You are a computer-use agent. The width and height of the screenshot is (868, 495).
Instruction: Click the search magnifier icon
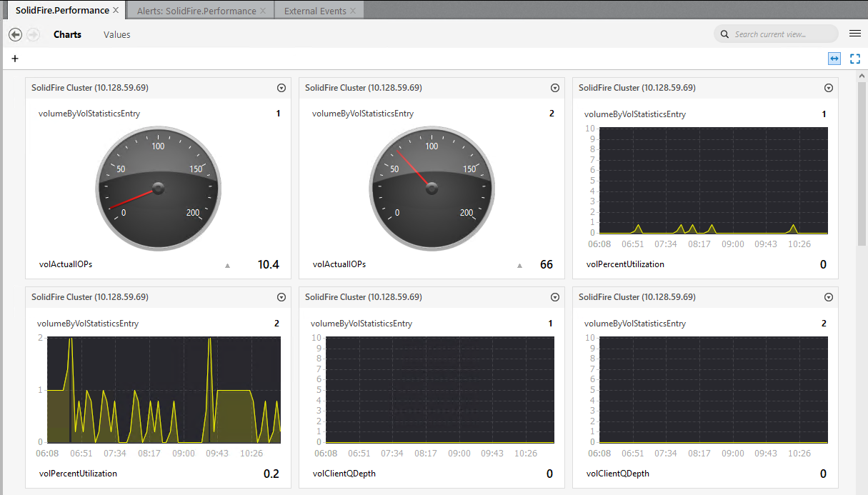click(x=724, y=34)
